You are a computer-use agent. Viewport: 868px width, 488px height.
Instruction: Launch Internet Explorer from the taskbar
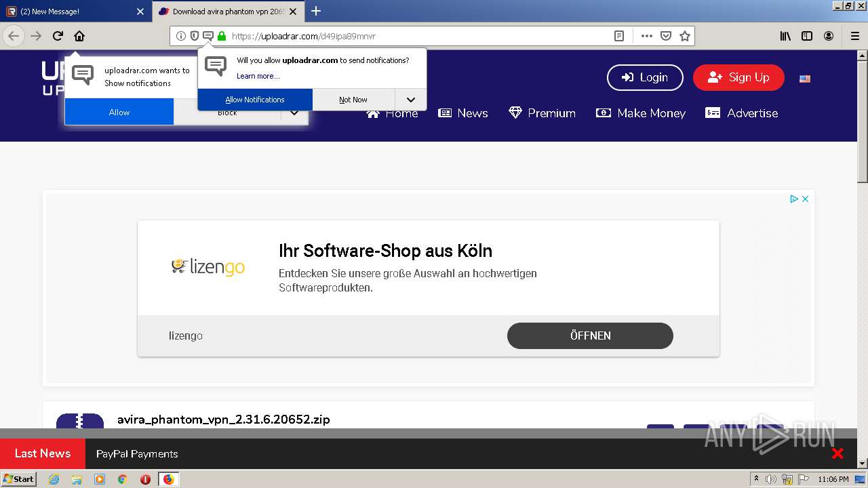(54, 479)
